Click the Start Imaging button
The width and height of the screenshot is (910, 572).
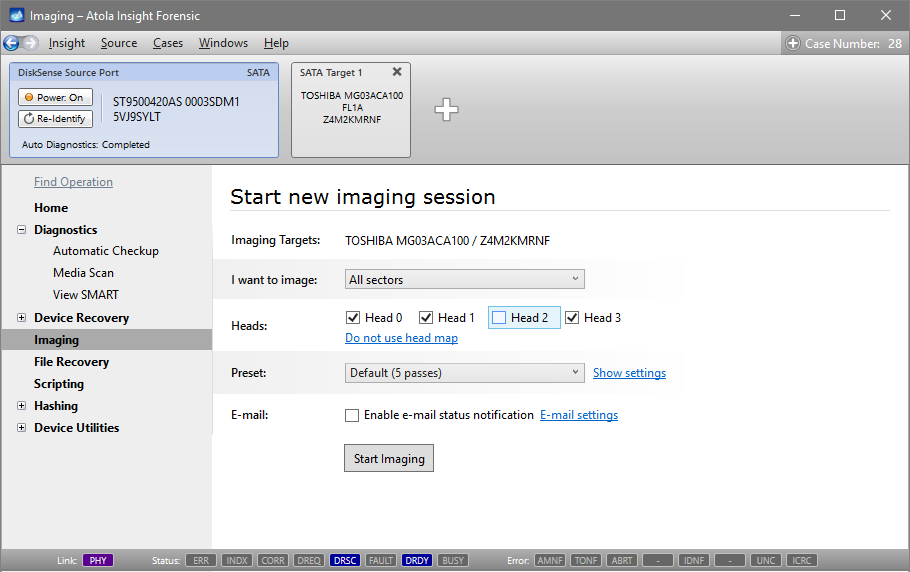(x=389, y=458)
